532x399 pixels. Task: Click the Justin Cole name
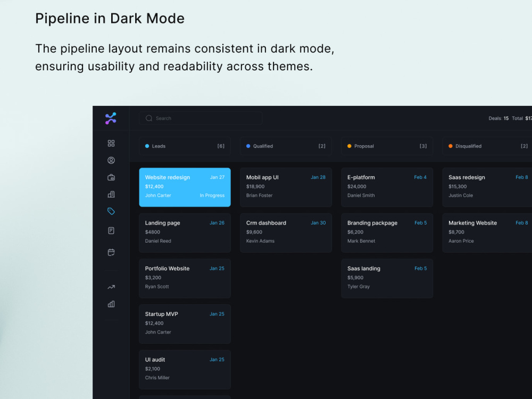pos(460,195)
